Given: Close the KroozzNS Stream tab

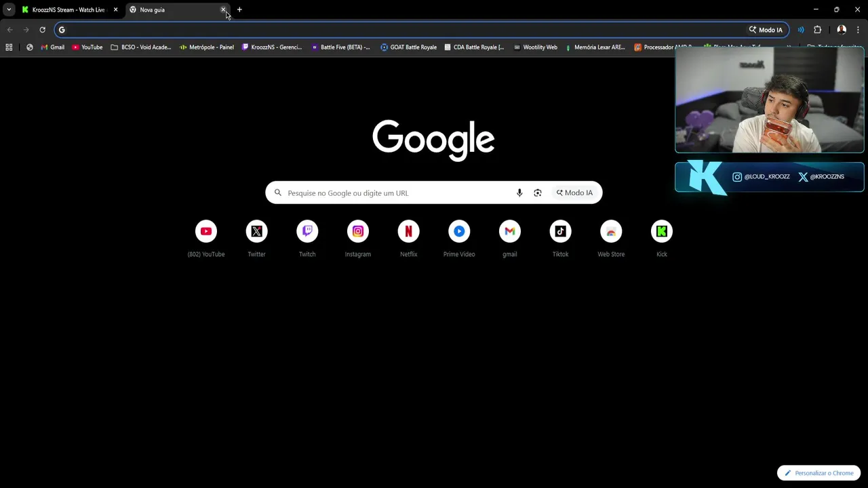Looking at the screenshot, I should tap(115, 9).
